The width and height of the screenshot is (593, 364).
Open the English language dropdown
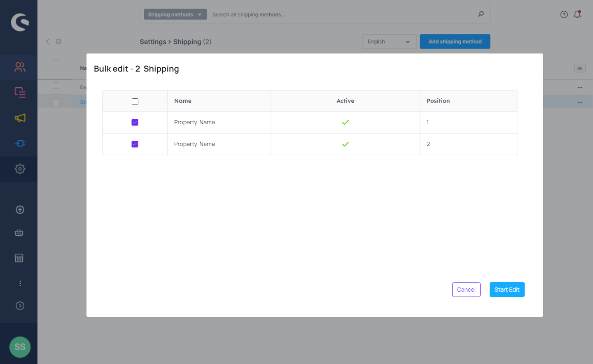tap(389, 42)
